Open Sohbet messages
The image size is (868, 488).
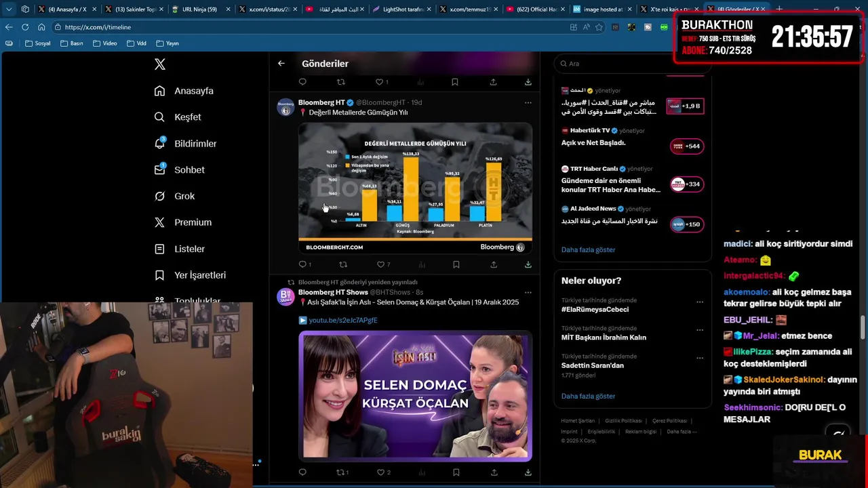(x=179, y=170)
